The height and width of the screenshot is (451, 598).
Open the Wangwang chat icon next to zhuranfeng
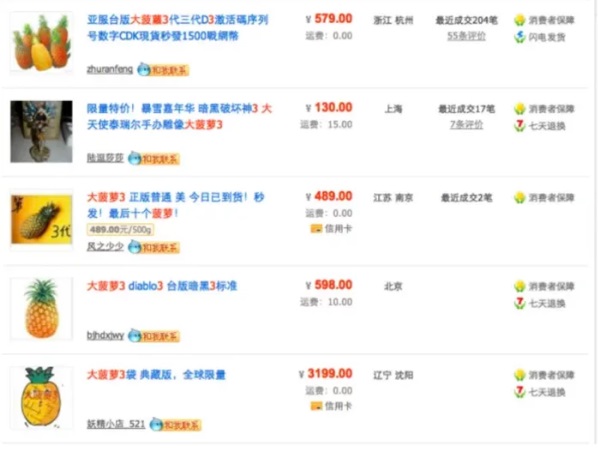click(x=163, y=70)
